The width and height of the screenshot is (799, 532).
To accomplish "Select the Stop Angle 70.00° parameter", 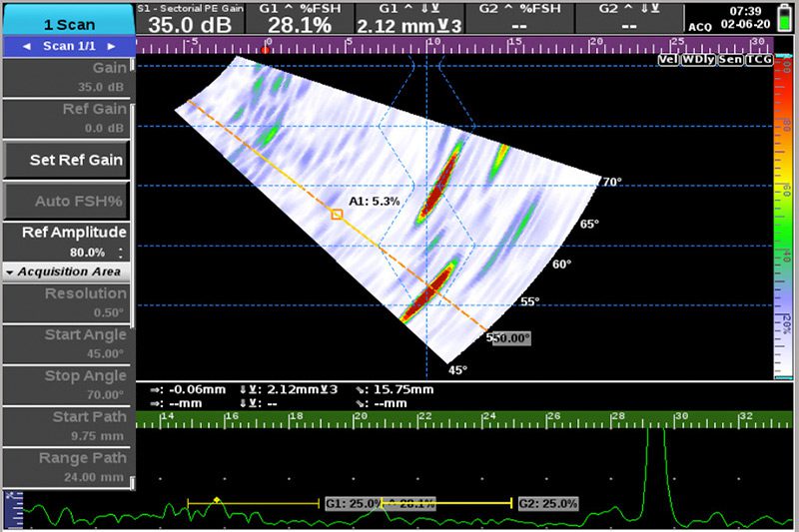I will click(67, 385).
